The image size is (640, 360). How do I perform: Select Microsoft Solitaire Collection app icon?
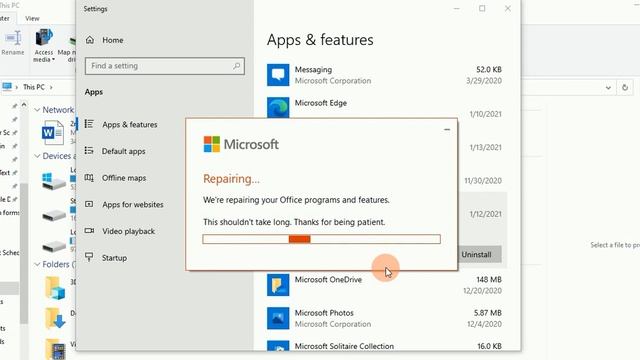278,346
